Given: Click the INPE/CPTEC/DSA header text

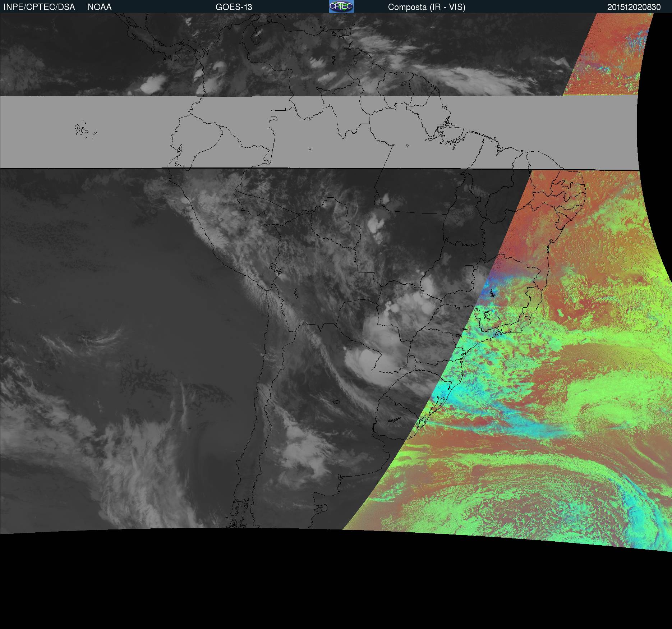Looking at the screenshot, I should pos(39,7).
